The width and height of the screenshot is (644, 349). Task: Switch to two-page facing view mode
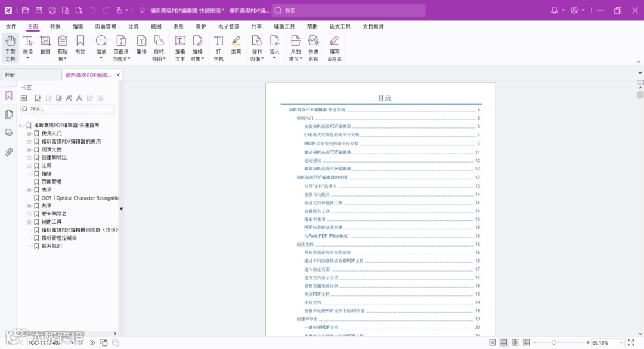[515, 342]
